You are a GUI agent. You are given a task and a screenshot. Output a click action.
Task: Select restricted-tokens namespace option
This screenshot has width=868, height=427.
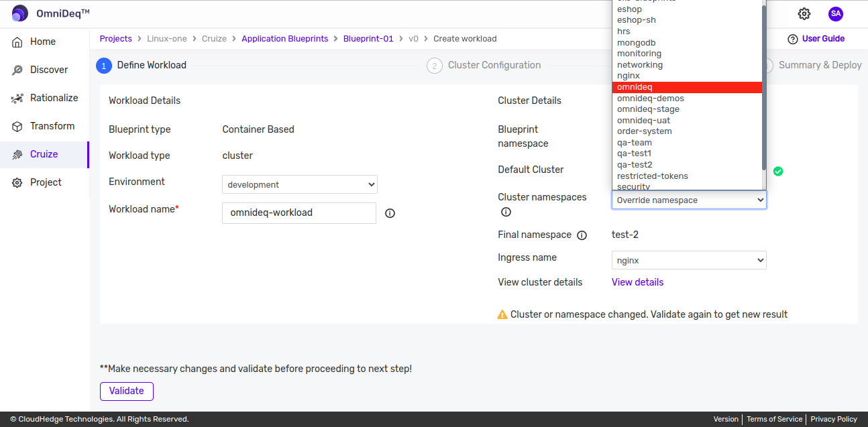coord(688,176)
